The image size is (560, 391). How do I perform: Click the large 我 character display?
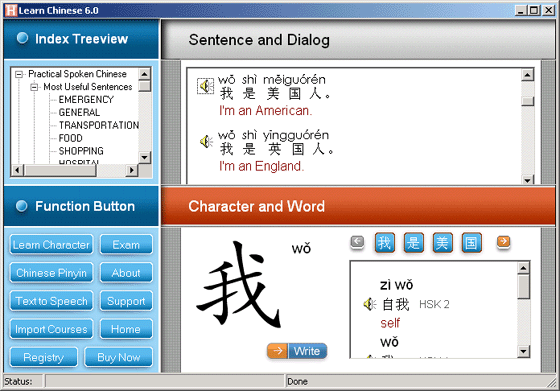(x=239, y=284)
